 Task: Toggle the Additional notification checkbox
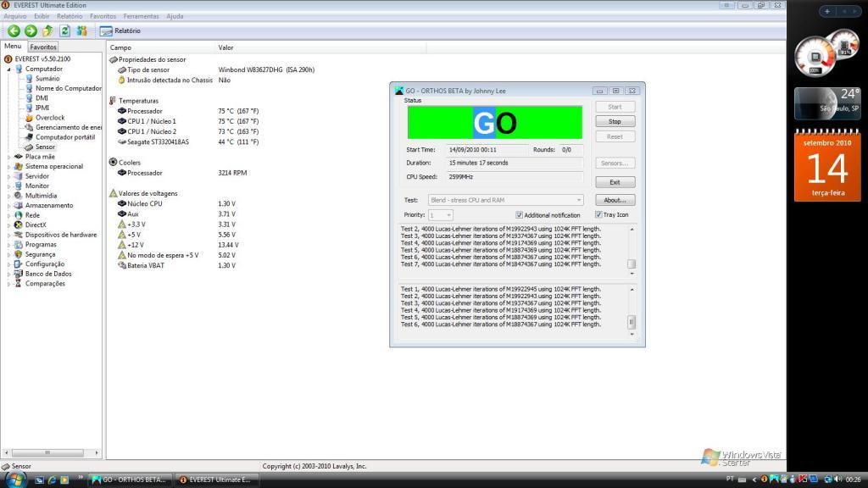coord(520,214)
